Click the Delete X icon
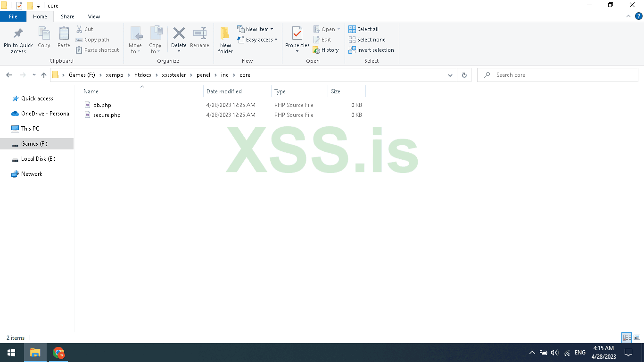This screenshot has width=644, height=362. point(179,34)
